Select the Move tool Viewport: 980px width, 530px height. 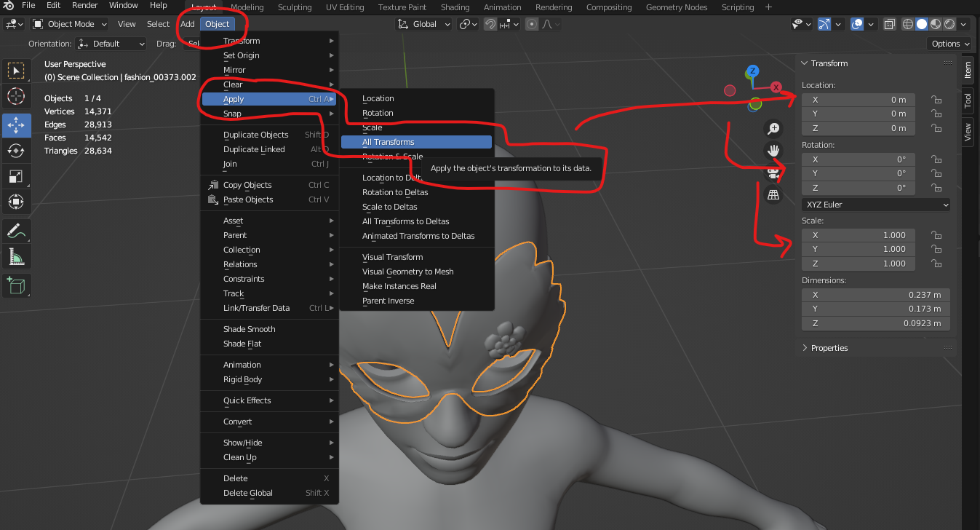click(x=15, y=125)
